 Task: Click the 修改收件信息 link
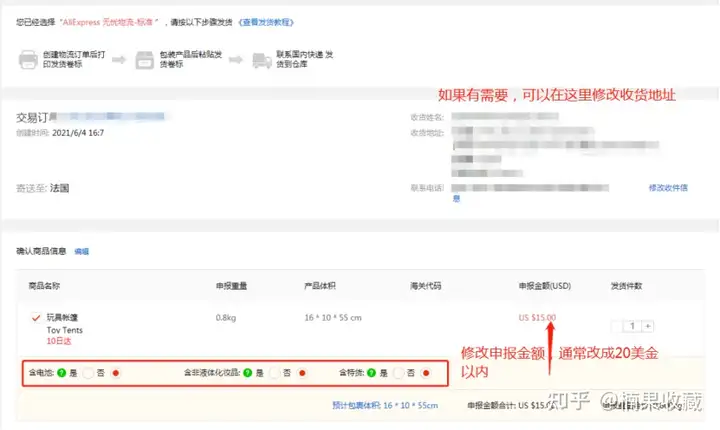pyautogui.click(x=668, y=187)
